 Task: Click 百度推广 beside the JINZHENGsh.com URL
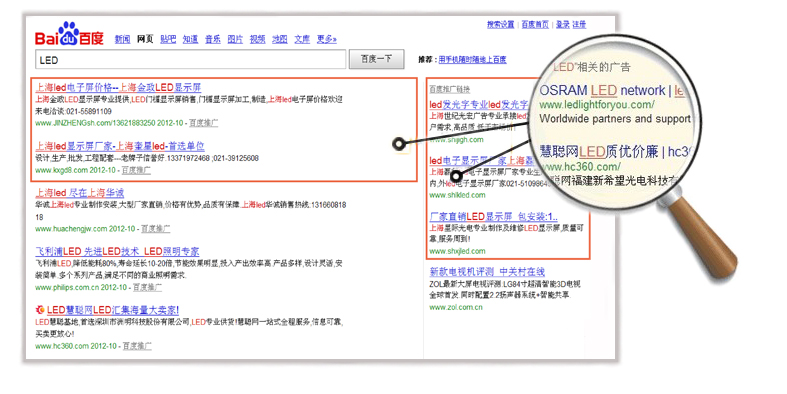204,123
